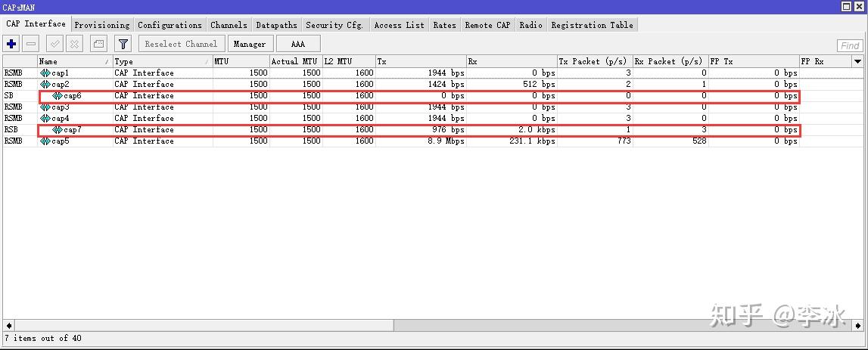This screenshot has width=868, height=350.
Task: Click the cap7 interface icon
Action: point(57,130)
